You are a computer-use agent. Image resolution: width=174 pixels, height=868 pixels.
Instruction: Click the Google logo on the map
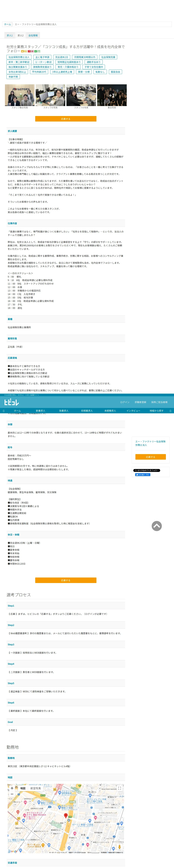(x=13, y=851)
